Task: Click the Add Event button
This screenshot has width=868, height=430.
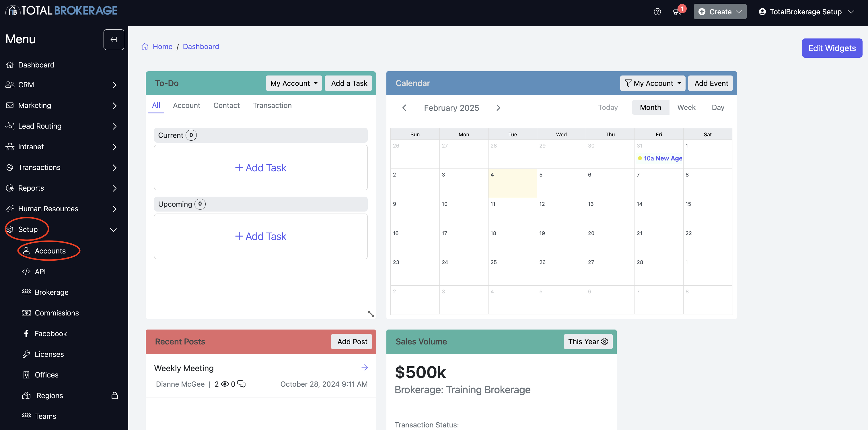Action: click(x=711, y=83)
